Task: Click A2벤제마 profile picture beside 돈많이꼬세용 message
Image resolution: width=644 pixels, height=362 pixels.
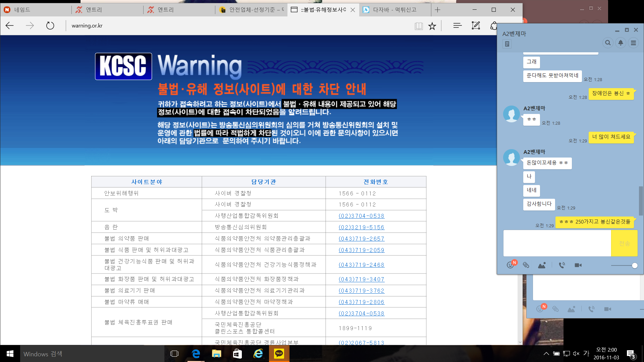Action: tap(512, 158)
